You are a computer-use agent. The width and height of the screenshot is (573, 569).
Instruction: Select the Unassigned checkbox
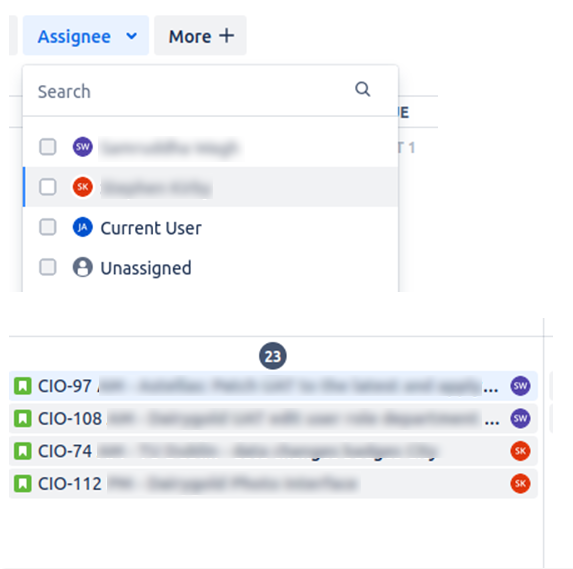click(48, 268)
